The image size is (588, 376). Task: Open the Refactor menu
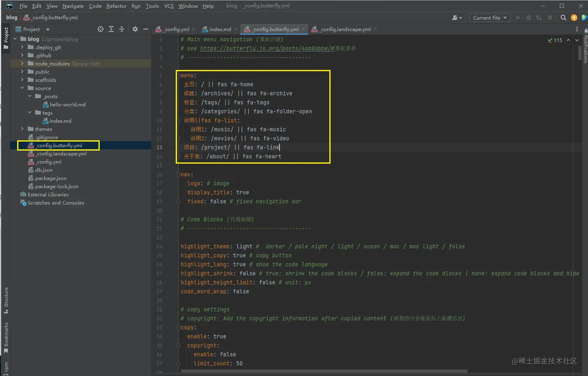(x=116, y=6)
